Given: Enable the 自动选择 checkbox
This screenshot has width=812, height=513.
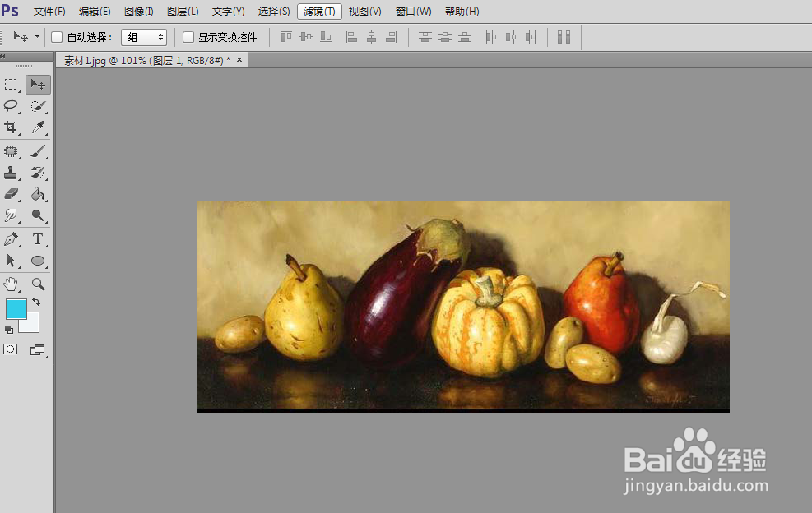Looking at the screenshot, I should (57, 37).
